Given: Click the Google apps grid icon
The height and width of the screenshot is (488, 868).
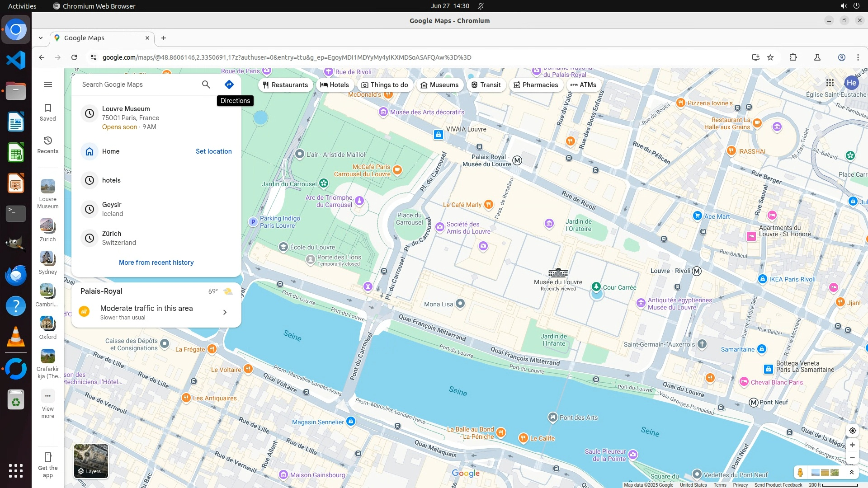Looking at the screenshot, I should tap(830, 83).
